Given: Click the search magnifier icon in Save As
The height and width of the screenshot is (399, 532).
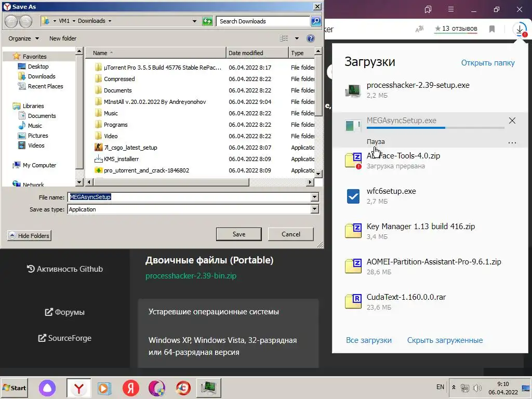Looking at the screenshot, I should tap(316, 21).
